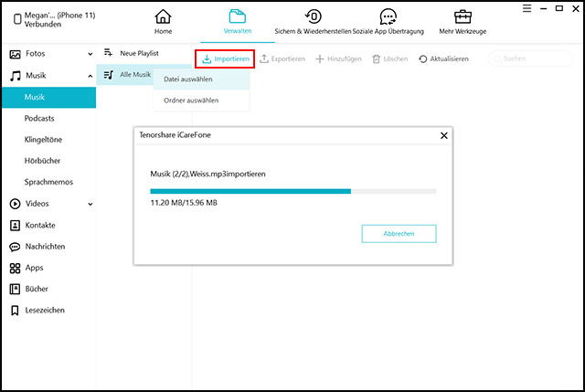Close the Tenorshare iCareFone dialog
585x392 pixels.
tap(444, 135)
